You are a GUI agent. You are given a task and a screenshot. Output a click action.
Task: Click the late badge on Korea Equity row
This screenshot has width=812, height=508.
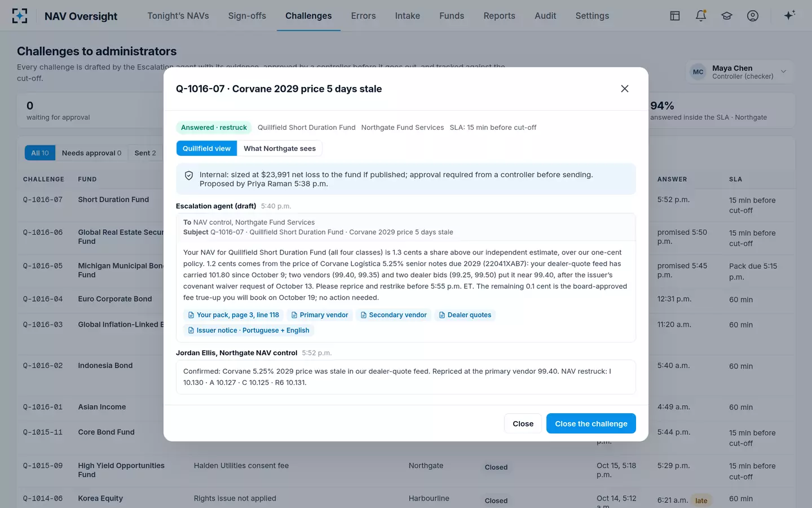point(701,501)
